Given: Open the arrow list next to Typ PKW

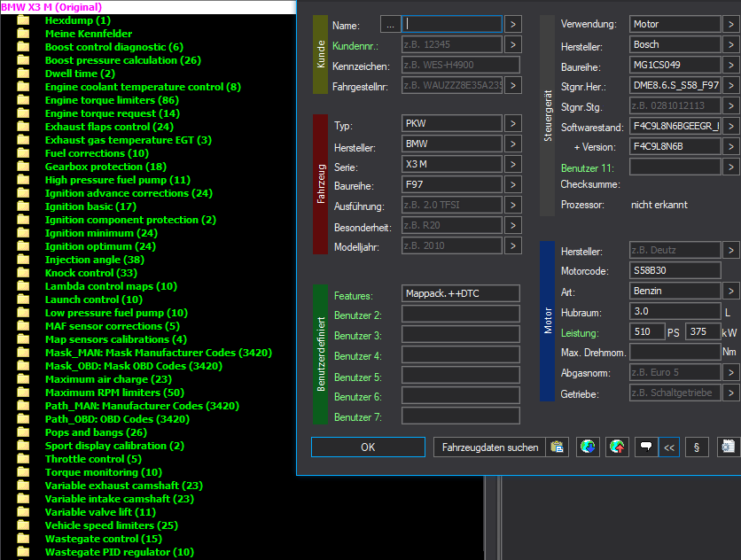Looking at the screenshot, I should click(514, 124).
